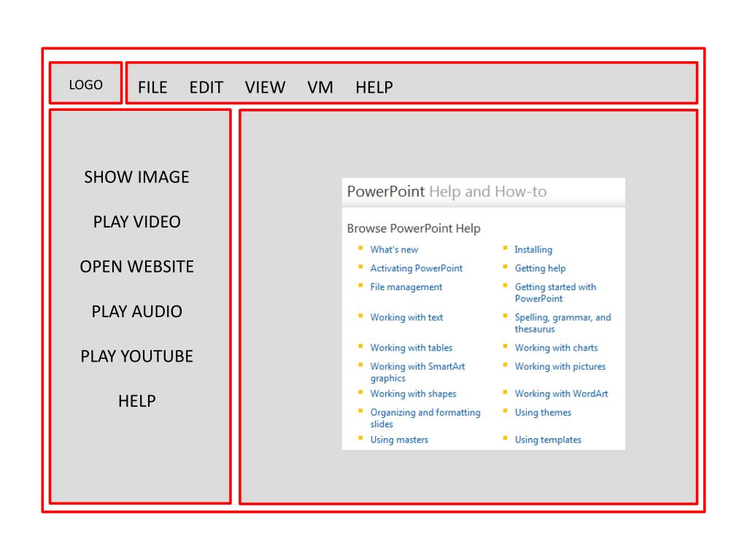
Task: Click the Browse PowerPoint Help heading
Action: pyautogui.click(x=414, y=228)
